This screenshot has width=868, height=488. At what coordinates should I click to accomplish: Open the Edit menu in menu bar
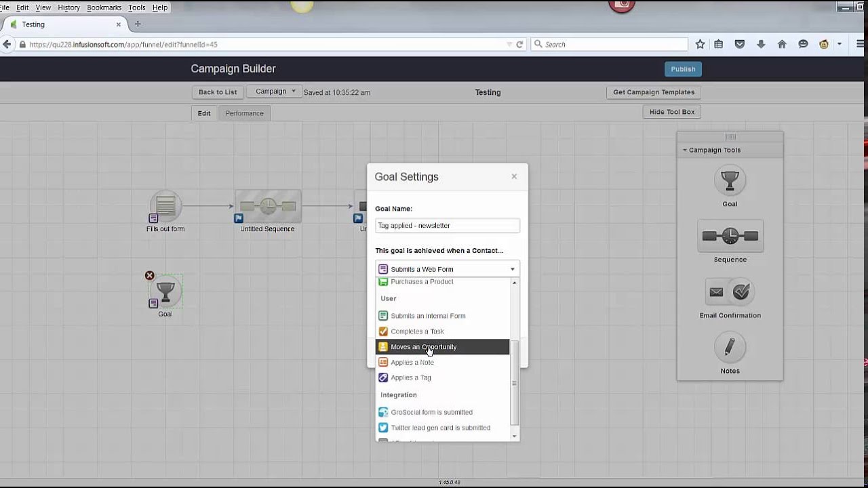[22, 7]
